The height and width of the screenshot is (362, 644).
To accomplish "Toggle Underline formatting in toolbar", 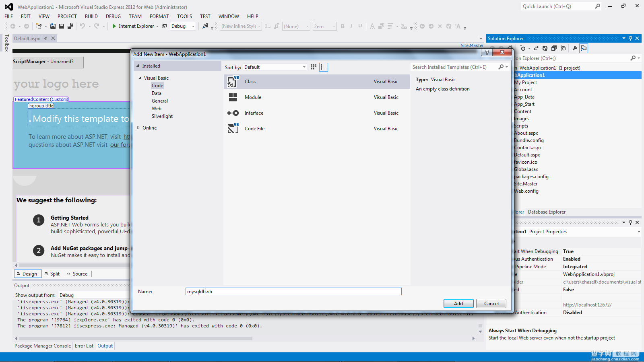I will click(360, 26).
